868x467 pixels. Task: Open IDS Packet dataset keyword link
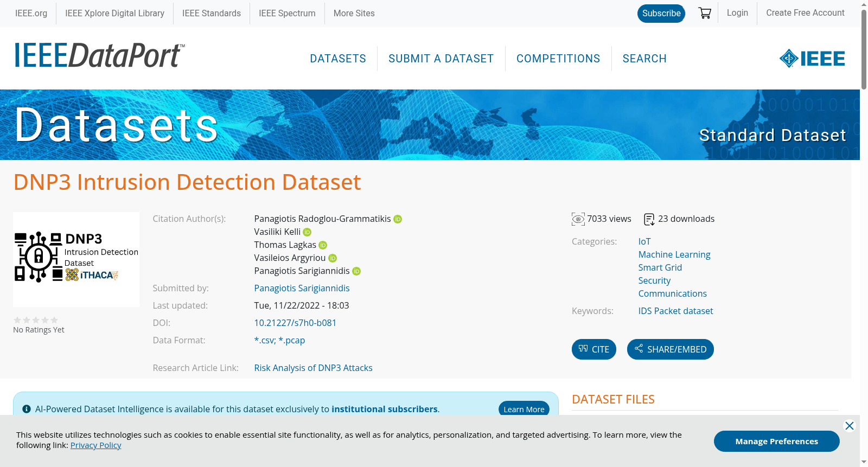point(676,311)
